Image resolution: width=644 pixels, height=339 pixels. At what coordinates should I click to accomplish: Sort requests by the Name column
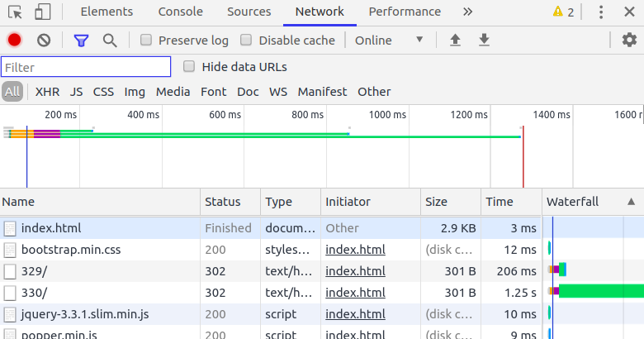(x=100, y=202)
